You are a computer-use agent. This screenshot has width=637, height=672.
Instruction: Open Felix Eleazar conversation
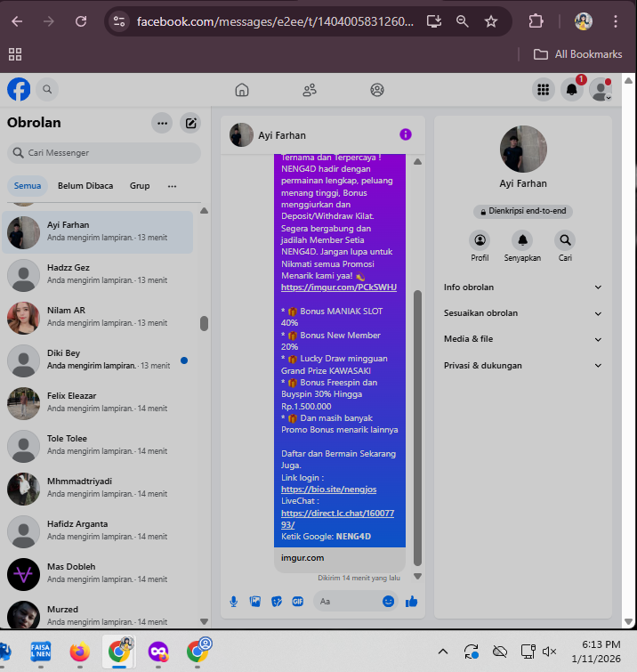[98, 403]
